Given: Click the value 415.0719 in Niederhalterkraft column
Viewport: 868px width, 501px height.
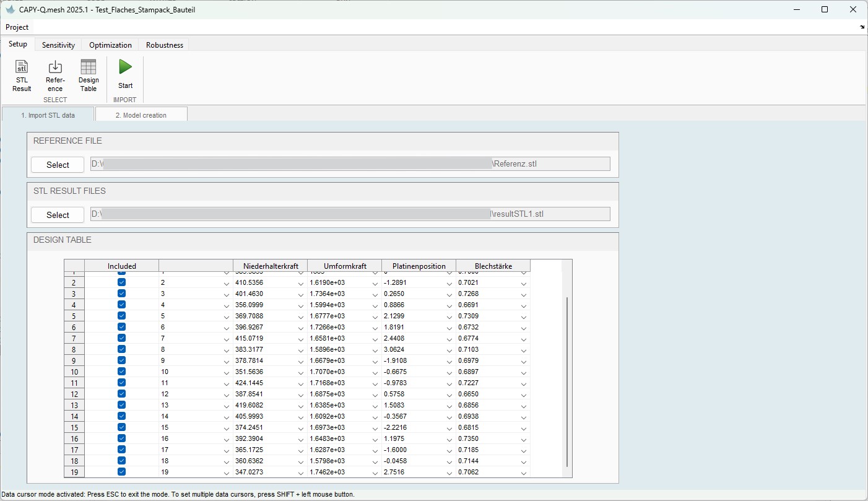Looking at the screenshot, I should 250,338.
